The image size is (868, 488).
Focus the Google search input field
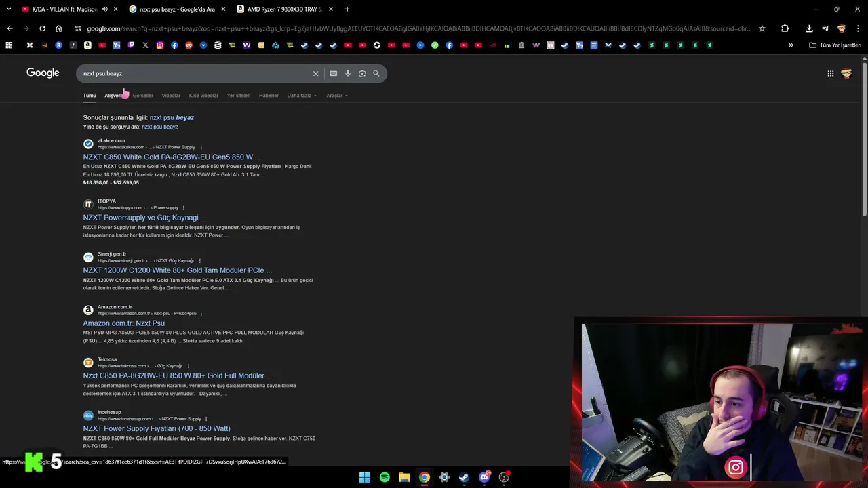click(x=195, y=73)
